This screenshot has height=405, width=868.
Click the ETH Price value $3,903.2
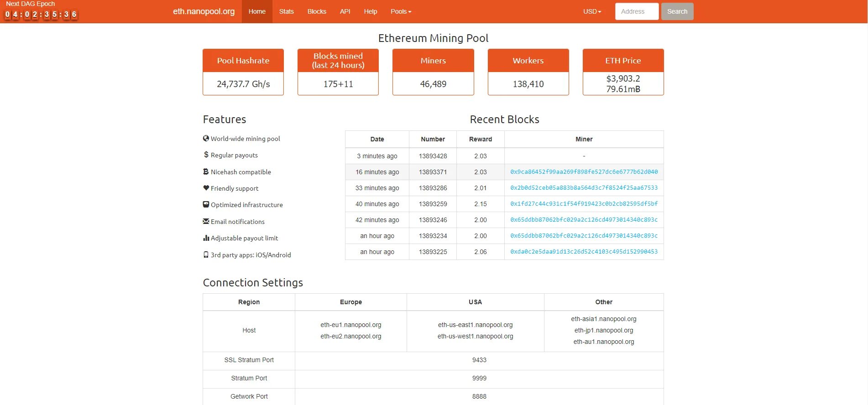click(623, 78)
